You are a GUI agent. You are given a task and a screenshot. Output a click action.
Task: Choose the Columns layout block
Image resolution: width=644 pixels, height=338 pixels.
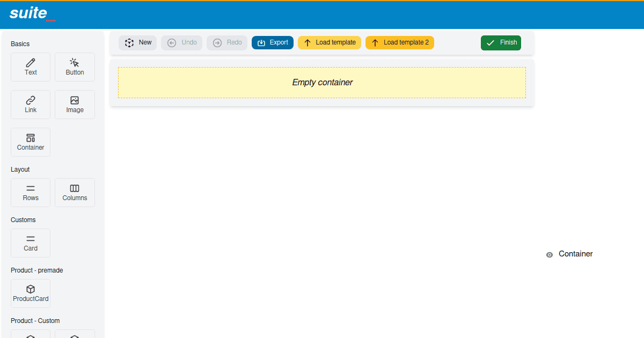(75, 192)
